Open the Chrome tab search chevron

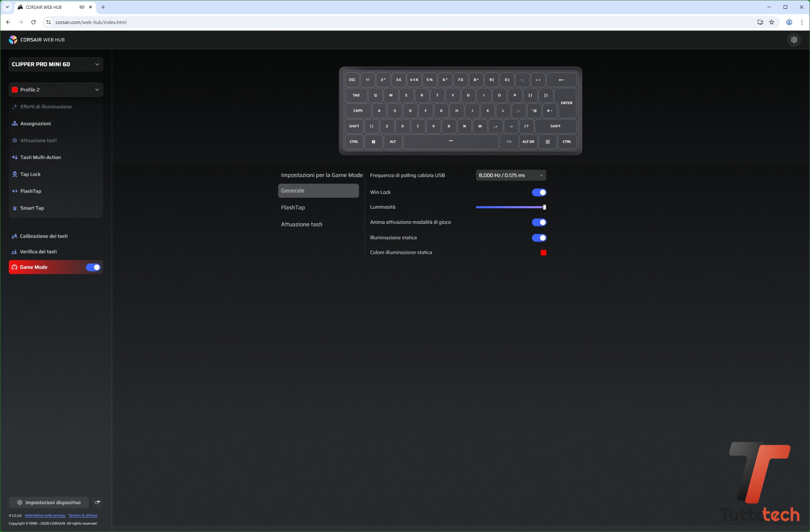pos(7,7)
